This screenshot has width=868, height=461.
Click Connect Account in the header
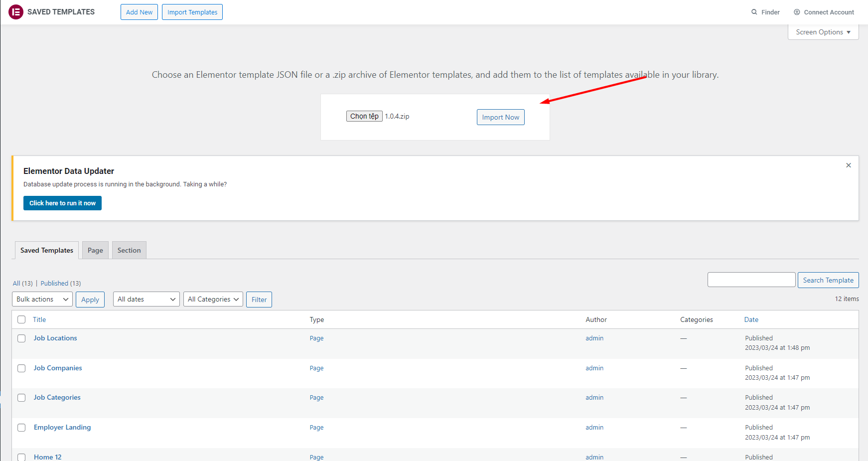click(x=824, y=12)
